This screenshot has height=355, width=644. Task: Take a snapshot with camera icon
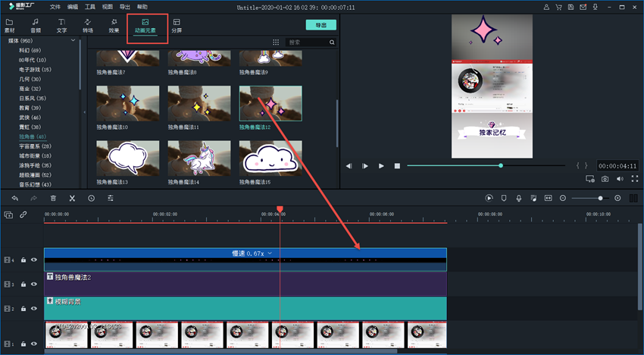pos(605,179)
